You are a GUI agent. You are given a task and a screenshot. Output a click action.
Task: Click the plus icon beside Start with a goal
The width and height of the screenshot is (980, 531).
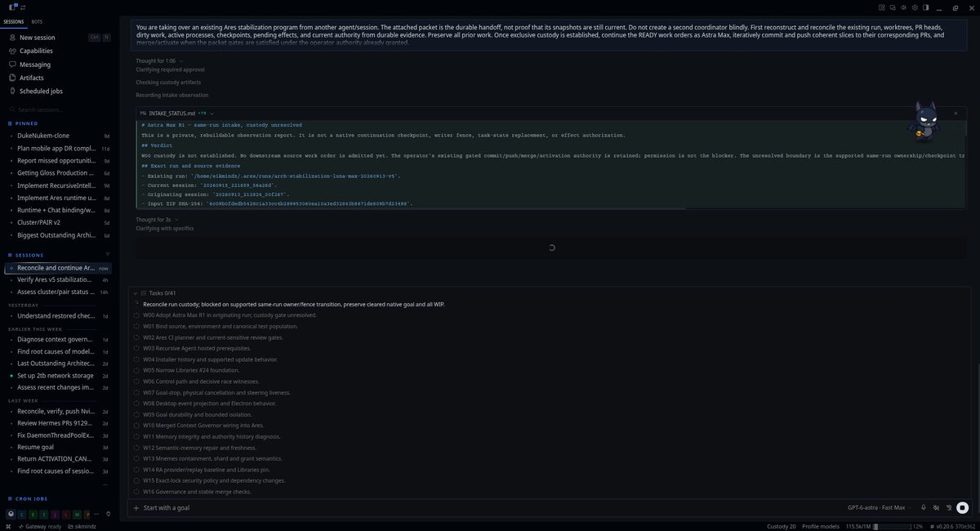tap(136, 507)
